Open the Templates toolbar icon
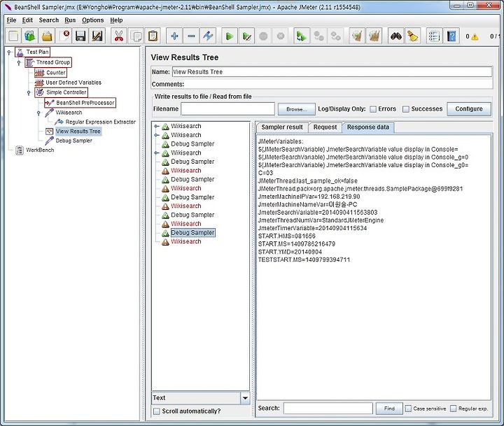 (30, 36)
